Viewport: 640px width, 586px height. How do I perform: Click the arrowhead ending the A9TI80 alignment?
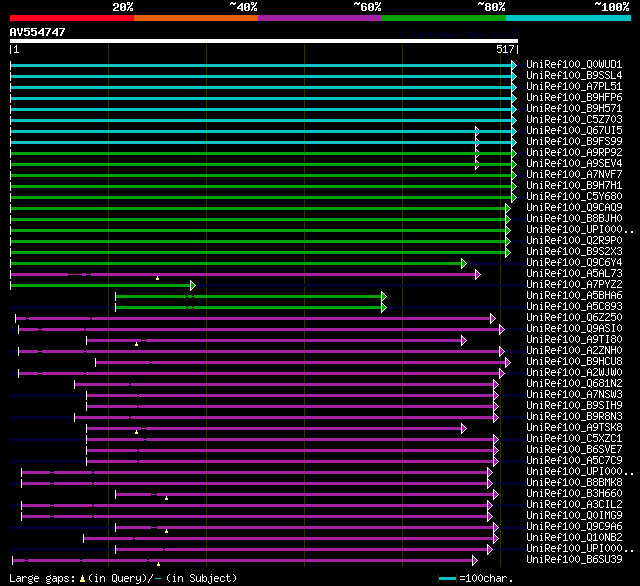tap(464, 340)
